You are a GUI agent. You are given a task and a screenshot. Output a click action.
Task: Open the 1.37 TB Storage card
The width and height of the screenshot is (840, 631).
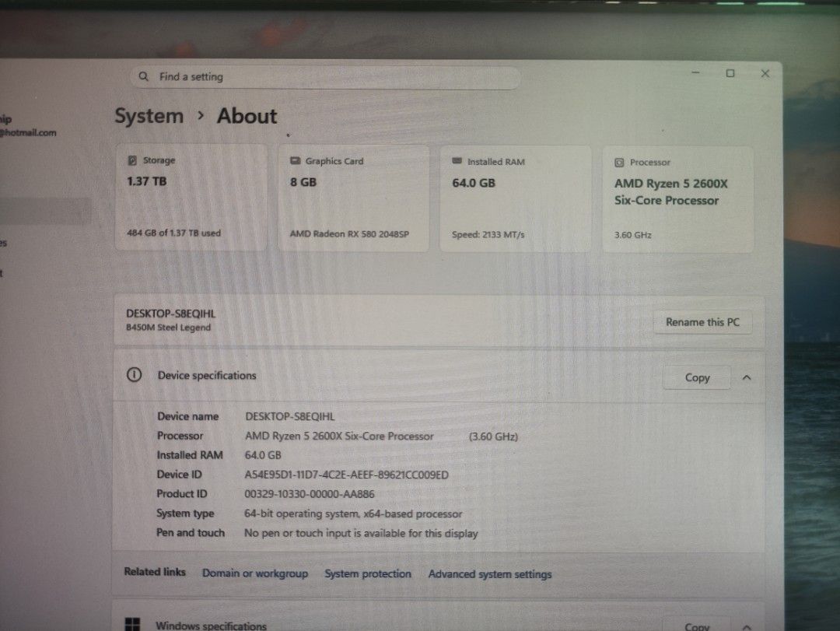pos(191,198)
